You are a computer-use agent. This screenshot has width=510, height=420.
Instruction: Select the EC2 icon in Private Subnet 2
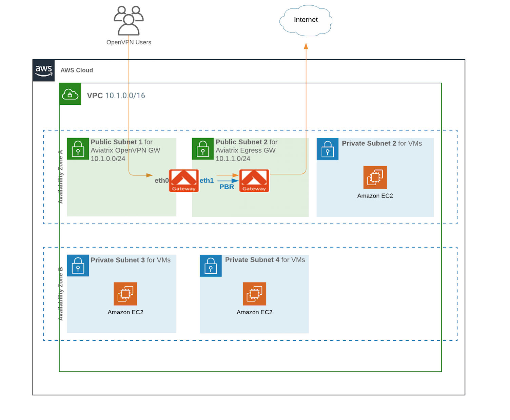(x=375, y=177)
